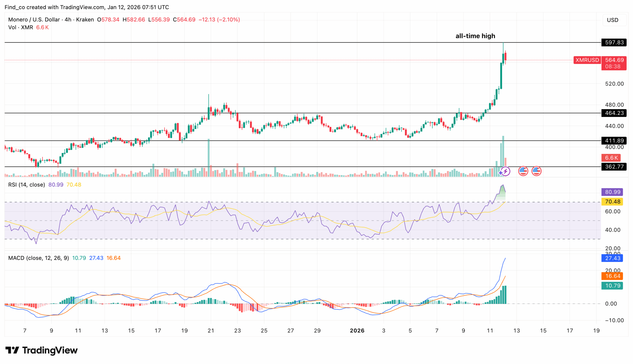Click the blue 27.43 MACD value tag
The height and width of the screenshot is (364, 633).
click(x=612, y=258)
